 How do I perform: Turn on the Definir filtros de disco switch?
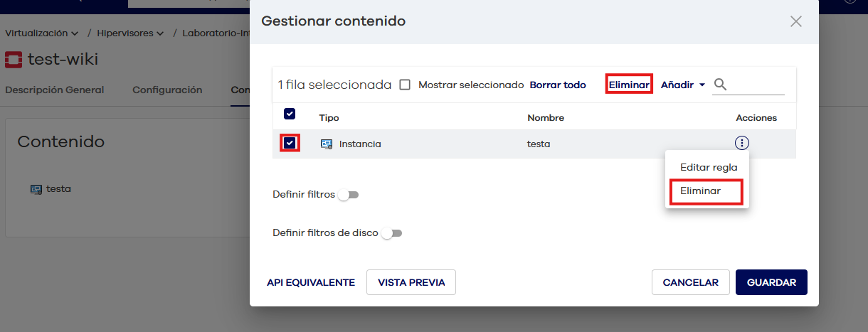coord(392,233)
